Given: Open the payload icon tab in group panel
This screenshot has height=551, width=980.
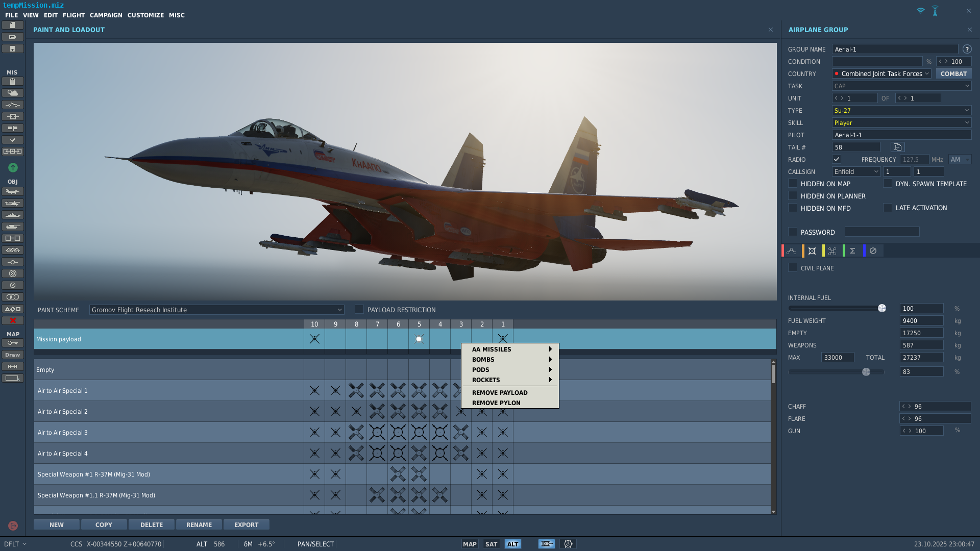Looking at the screenshot, I should tap(812, 251).
